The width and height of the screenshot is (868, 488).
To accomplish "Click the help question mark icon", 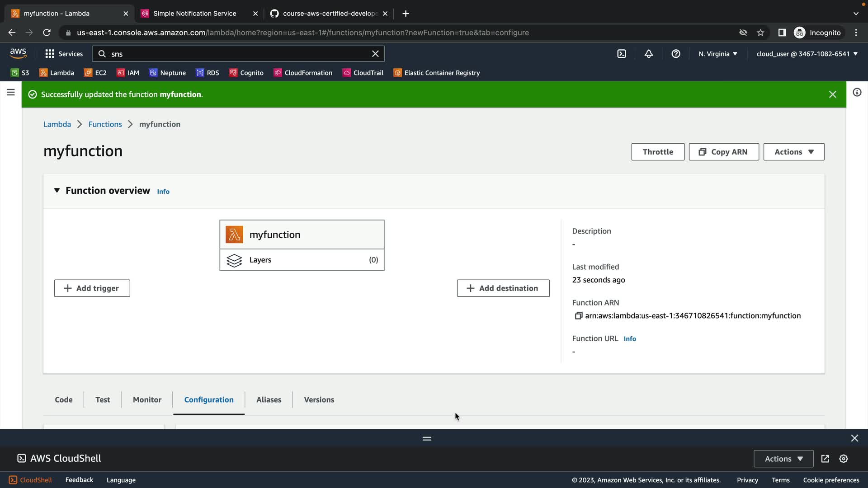I will point(676,54).
